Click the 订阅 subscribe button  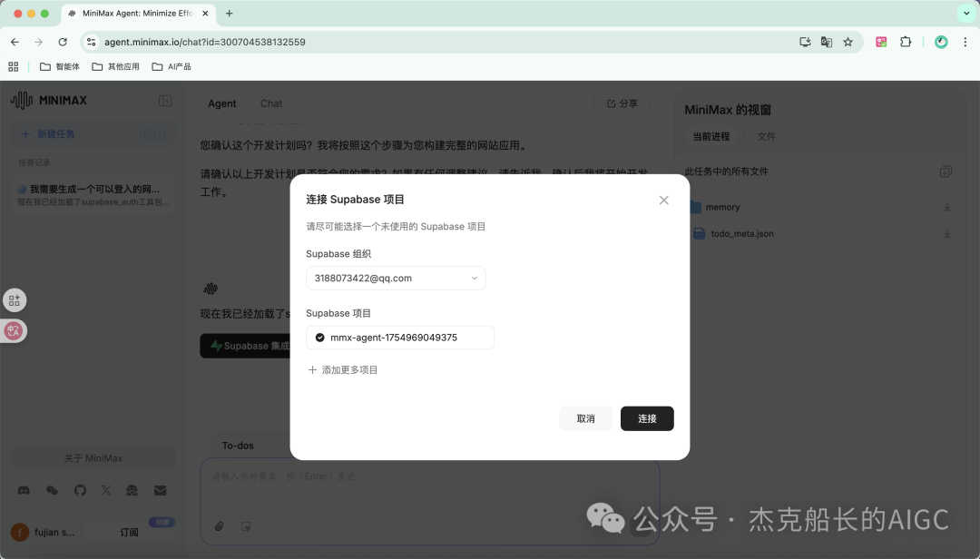coord(130,532)
